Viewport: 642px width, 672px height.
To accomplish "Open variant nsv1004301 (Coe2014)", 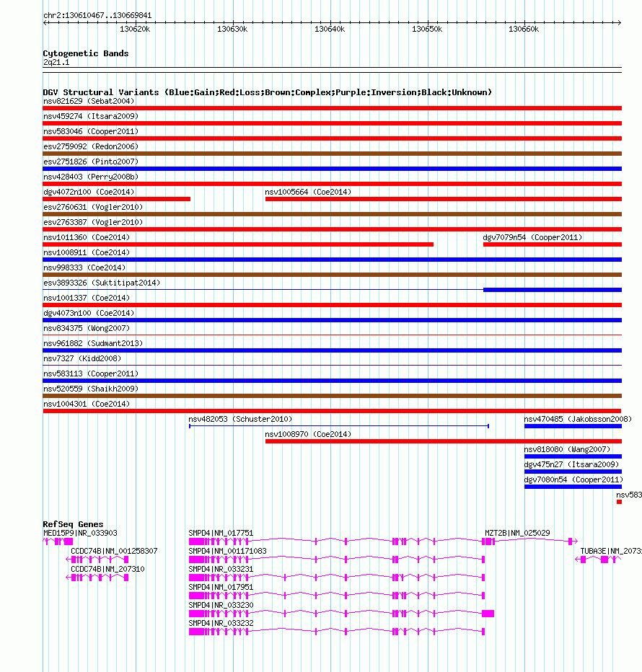I will point(333,411).
